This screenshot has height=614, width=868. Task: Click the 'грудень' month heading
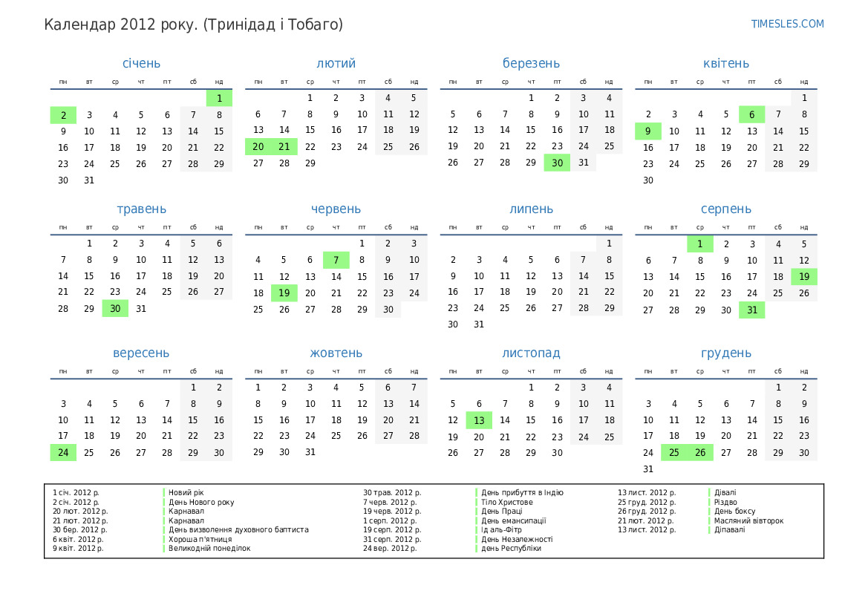pos(726,353)
